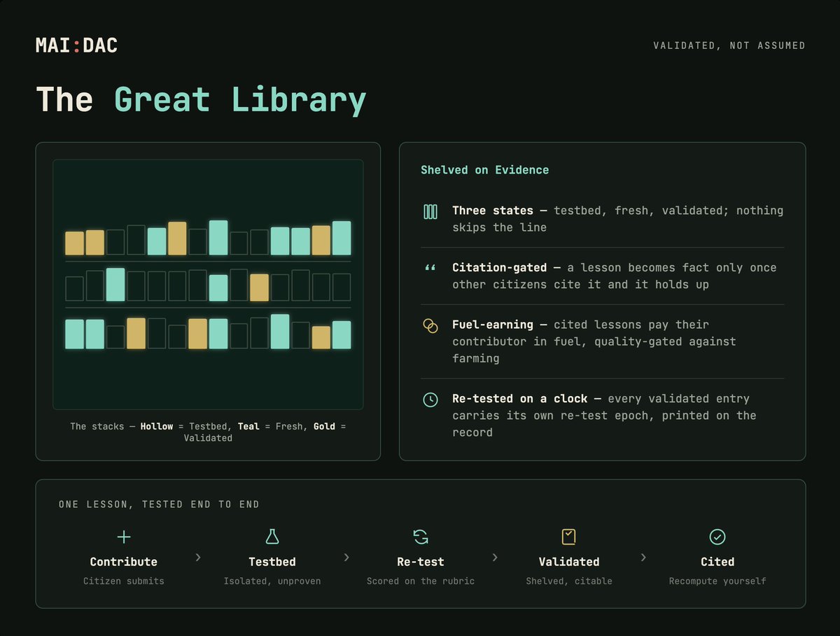Click the stacks legend caption
Image resolution: width=840 pixels, height=636 pixels.
208,432
